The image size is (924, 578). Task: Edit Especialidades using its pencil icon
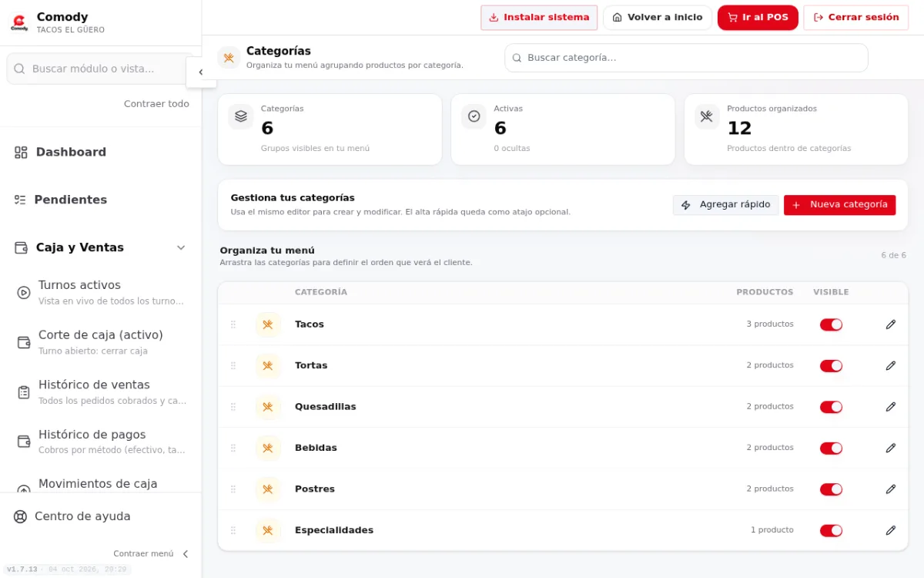(891, 530)
